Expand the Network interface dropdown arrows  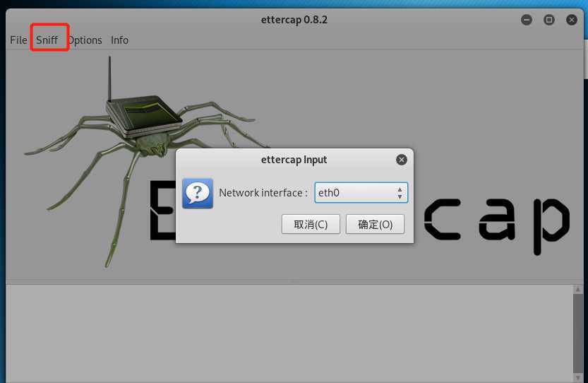pyautogui.click(x=400, y=193)
